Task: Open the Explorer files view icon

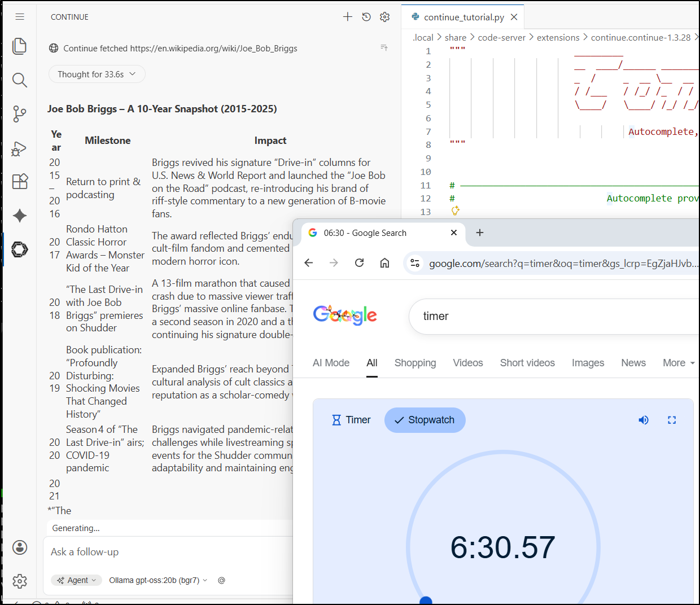Action: (20, 46)
